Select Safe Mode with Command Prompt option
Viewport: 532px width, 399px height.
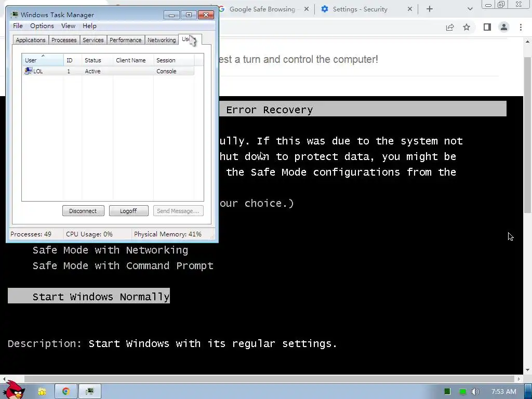coord(123,265)
